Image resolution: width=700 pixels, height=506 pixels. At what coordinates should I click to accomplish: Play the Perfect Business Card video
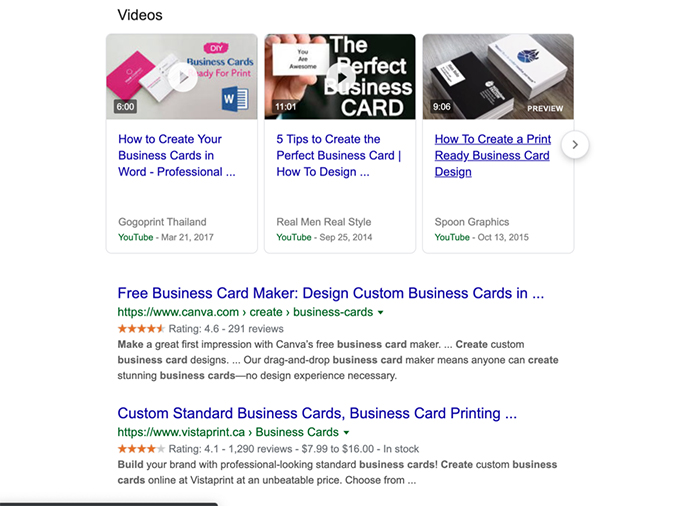pyautogui.click(x=340, y=77)
